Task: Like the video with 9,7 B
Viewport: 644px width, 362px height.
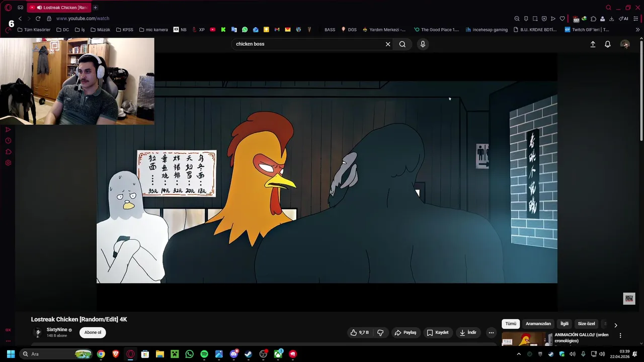Action: click(x=360, y=332)
